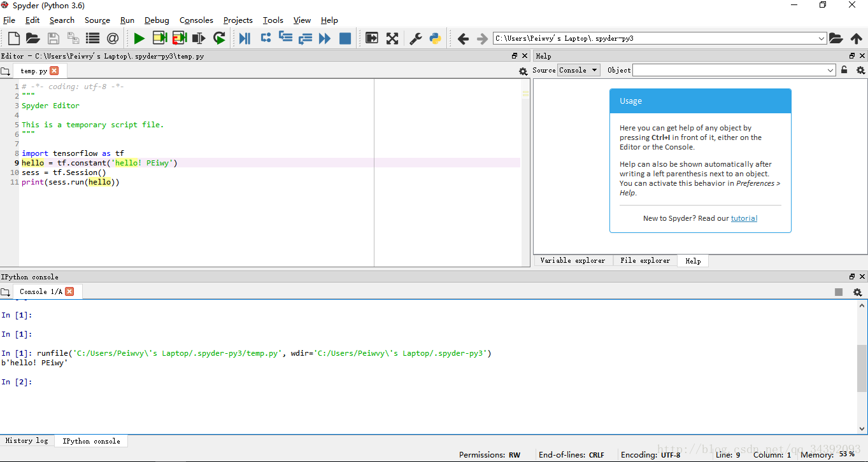
Task: Re-run the last script icon
Action: click(219, 38)
